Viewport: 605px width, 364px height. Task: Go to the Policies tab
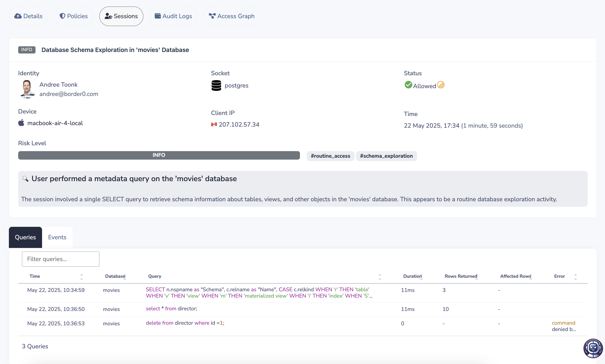[74, 16]
